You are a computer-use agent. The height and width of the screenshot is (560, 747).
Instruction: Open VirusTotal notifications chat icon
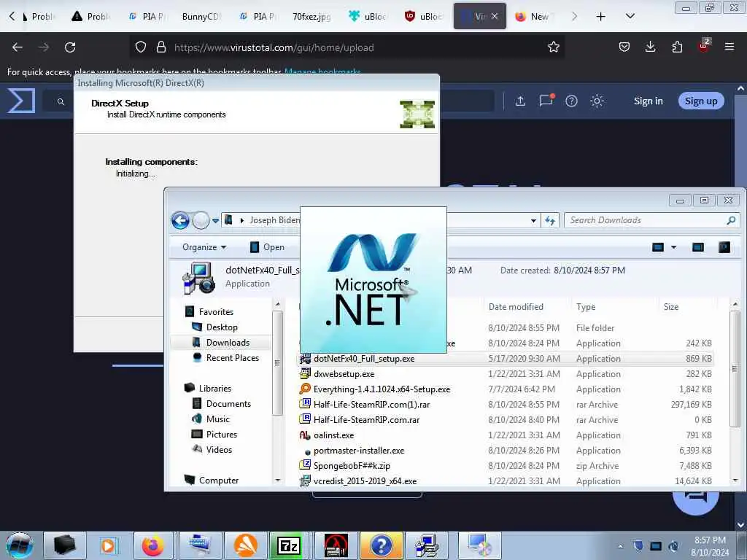pos(546,100)
